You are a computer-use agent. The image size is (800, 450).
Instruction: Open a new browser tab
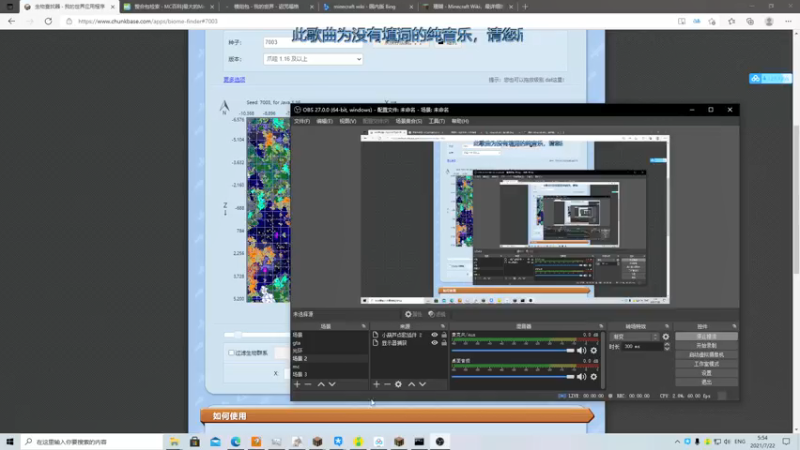point(525,7)
